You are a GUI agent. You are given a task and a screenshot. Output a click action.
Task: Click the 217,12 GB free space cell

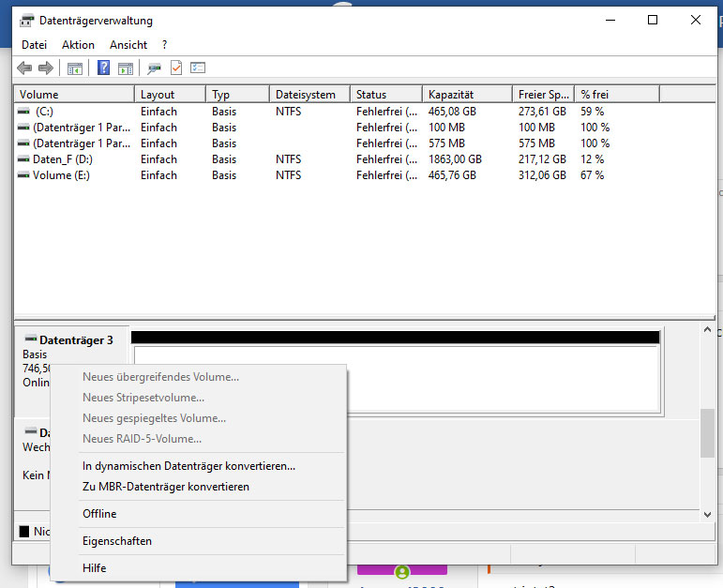[x=542, y=159]
